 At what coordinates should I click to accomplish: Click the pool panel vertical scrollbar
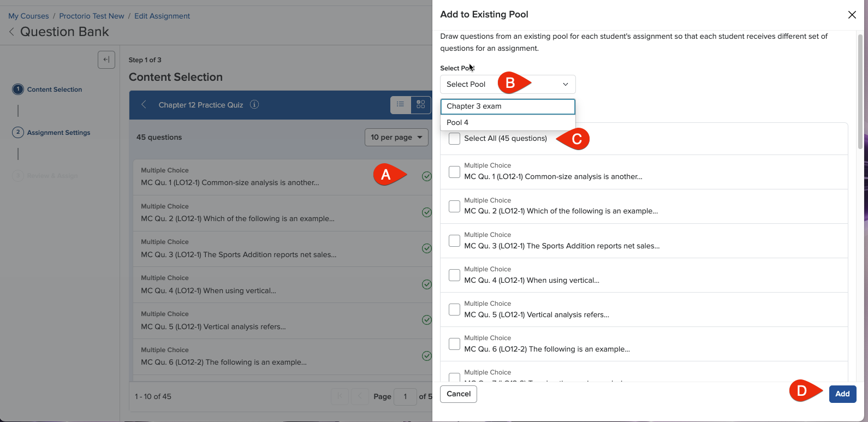[x=860, y=92]
